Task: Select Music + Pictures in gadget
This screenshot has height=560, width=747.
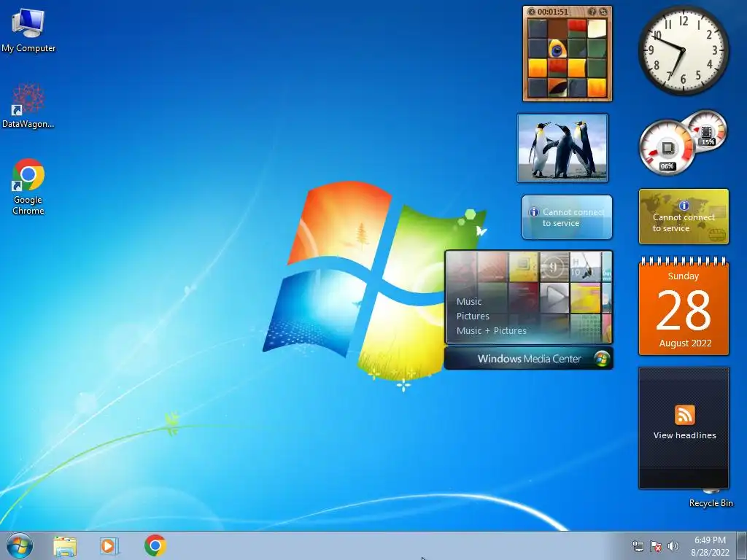Action: click(492, 330)
